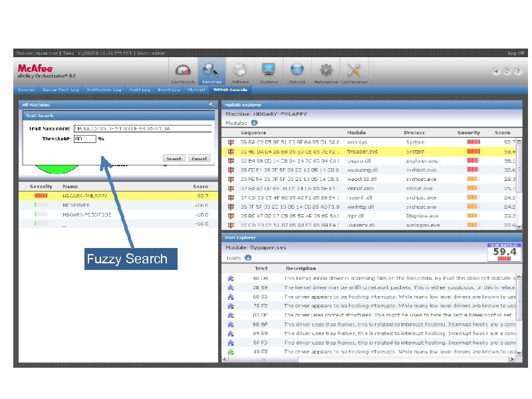Screen dimensions: 532x399
Task: Click trait puzzle icon for 40 DA
Action: point(231,278)
